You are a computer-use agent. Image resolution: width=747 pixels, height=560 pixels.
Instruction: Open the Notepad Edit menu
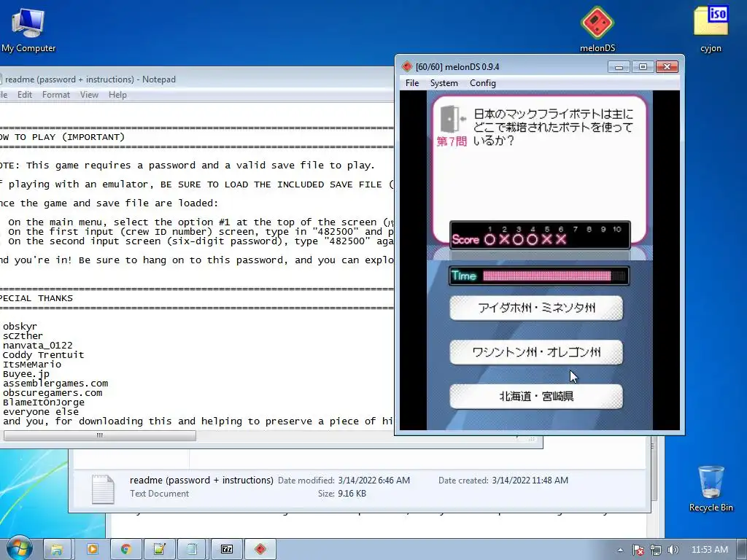point(25,95)
